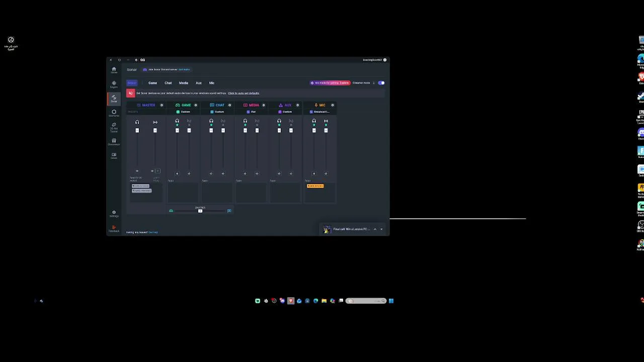Expand the Lenovo PC notification chevron
This screenshot has width=644, height=362.
[x=375, y=229]
